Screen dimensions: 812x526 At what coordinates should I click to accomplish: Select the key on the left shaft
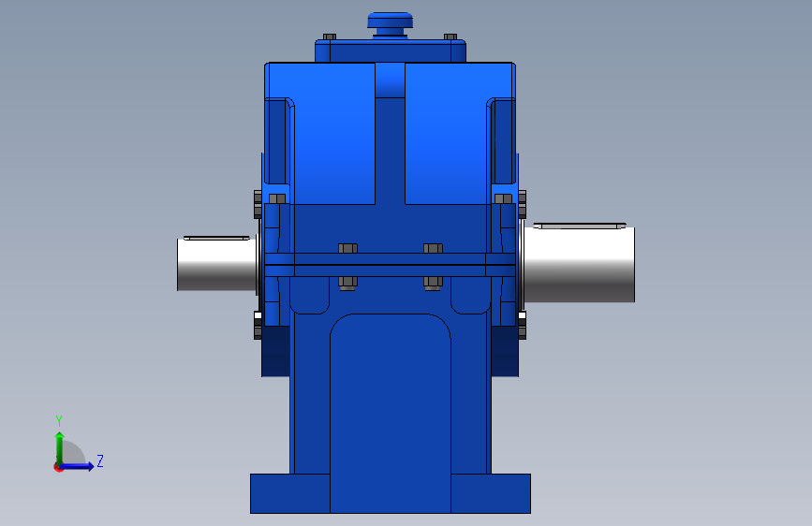tap(216, 238)
